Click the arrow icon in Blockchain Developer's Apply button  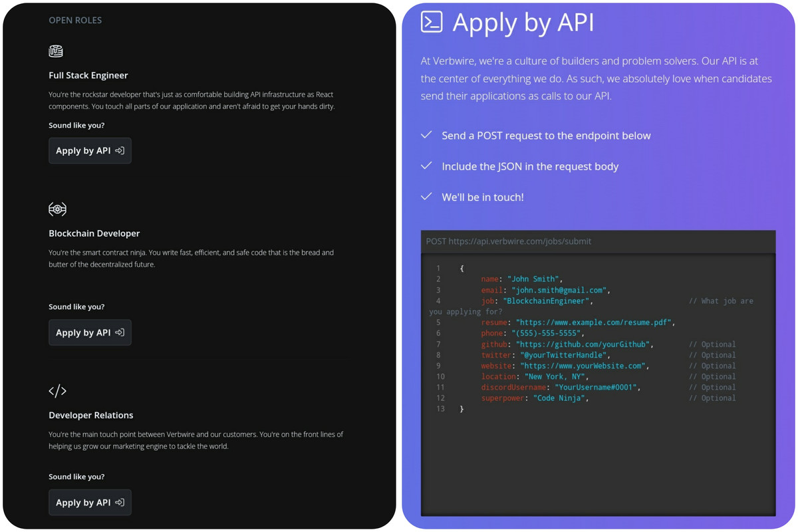pyautogui.click(x=120, y=332)
